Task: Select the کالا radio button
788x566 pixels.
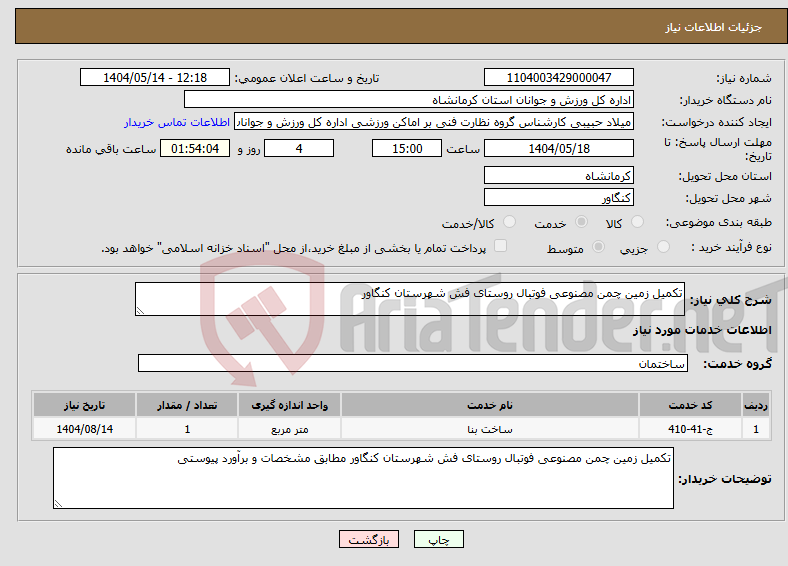Action: (637, 222)
